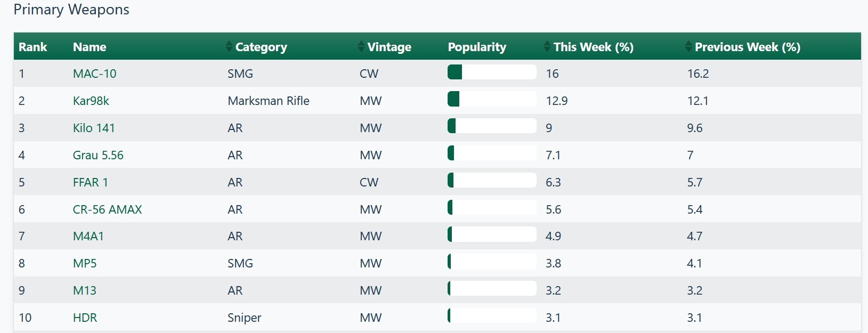868x333 pixels.
Task: Open the Kar98k weapon link
Action: pyautogui.click(x=91, y=101)
